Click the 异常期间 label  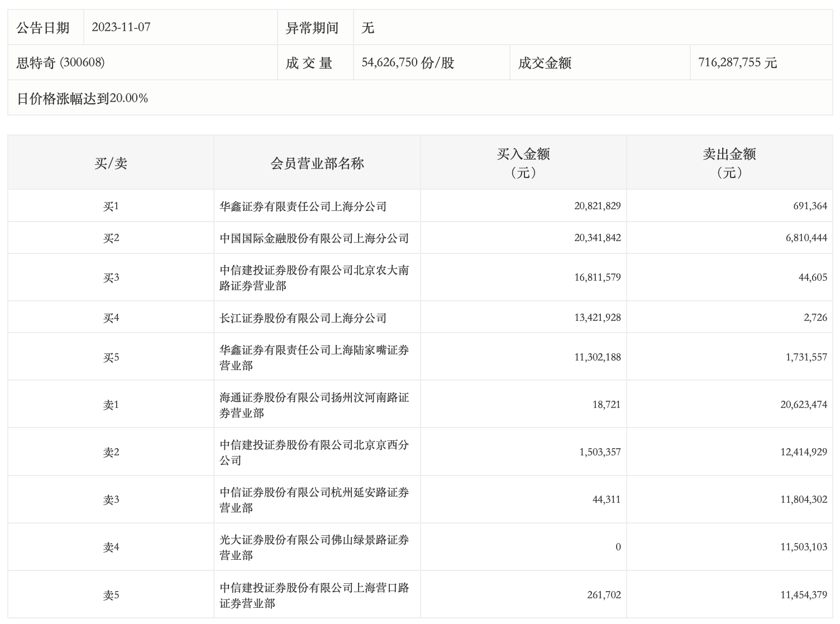click(312, 27)
